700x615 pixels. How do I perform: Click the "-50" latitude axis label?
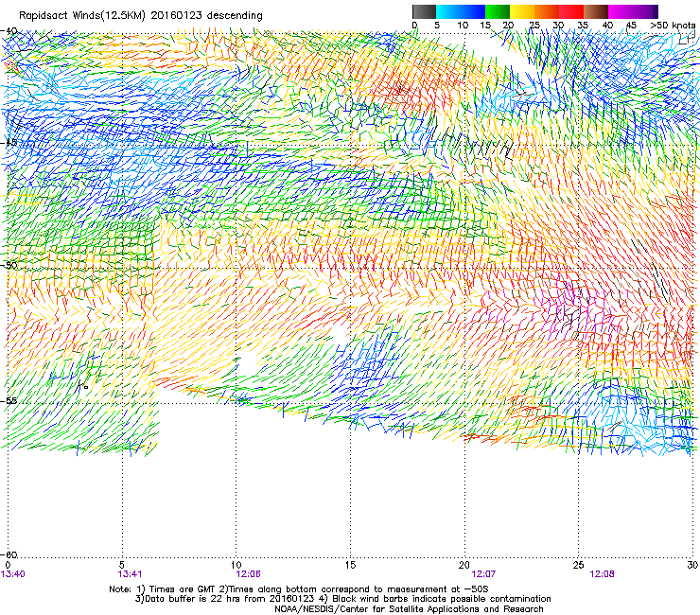pyautogui.click(x=9, y=265)
